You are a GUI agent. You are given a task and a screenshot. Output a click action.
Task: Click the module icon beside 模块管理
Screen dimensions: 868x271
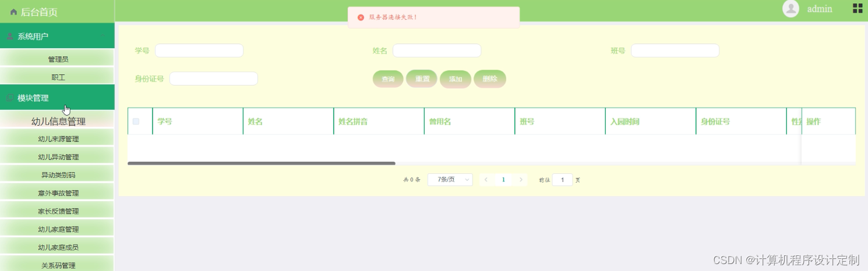pyautogui.click(x=10, y=98)
